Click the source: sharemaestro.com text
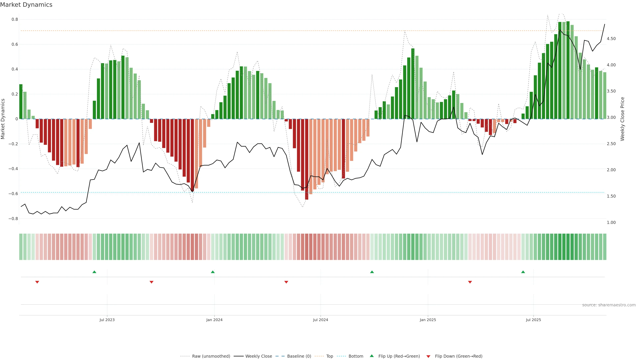This screenshot has height=362, width=644. click(609, 305)
